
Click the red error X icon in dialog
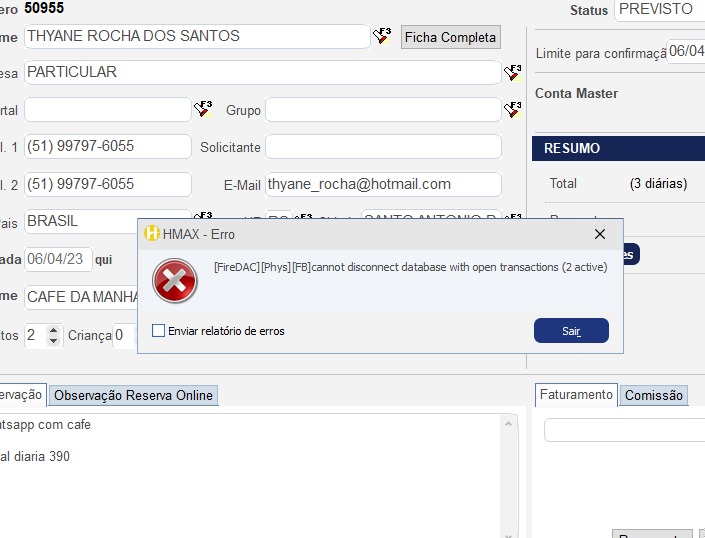click(x=175, y=282)
